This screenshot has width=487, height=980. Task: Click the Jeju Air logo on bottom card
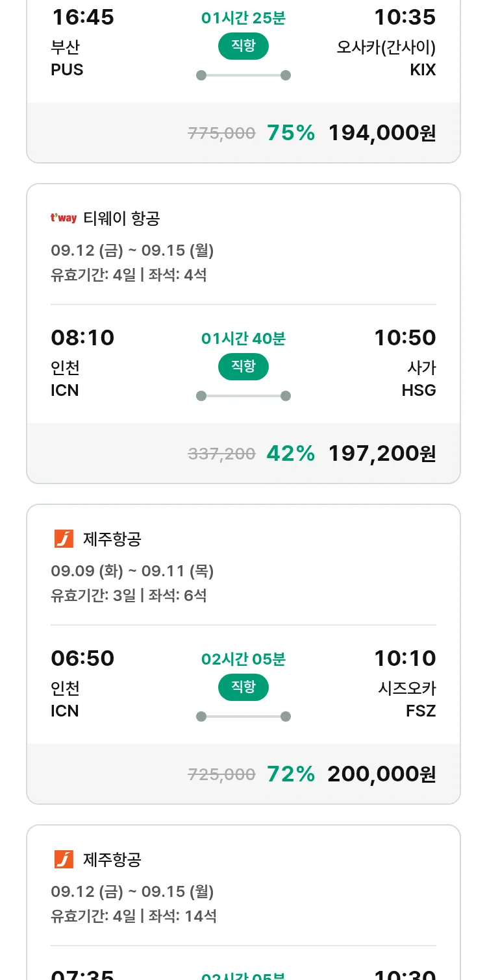coord(64,859)
